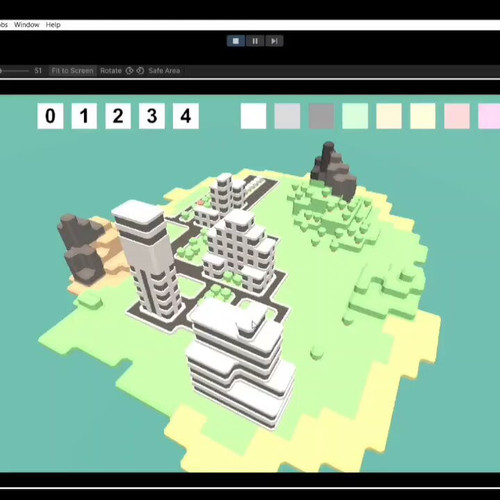This screenshot has width=500, height=500.
Task: Pick the peach color swatch
Action: click(389, 116)
